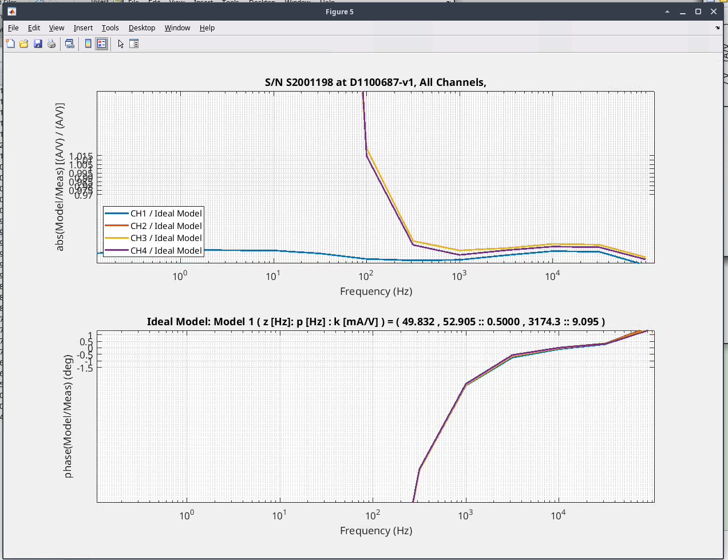Click the dock figure arrow in the menu bar
This screenshot has height=560, width=728.
click(718, 27)
